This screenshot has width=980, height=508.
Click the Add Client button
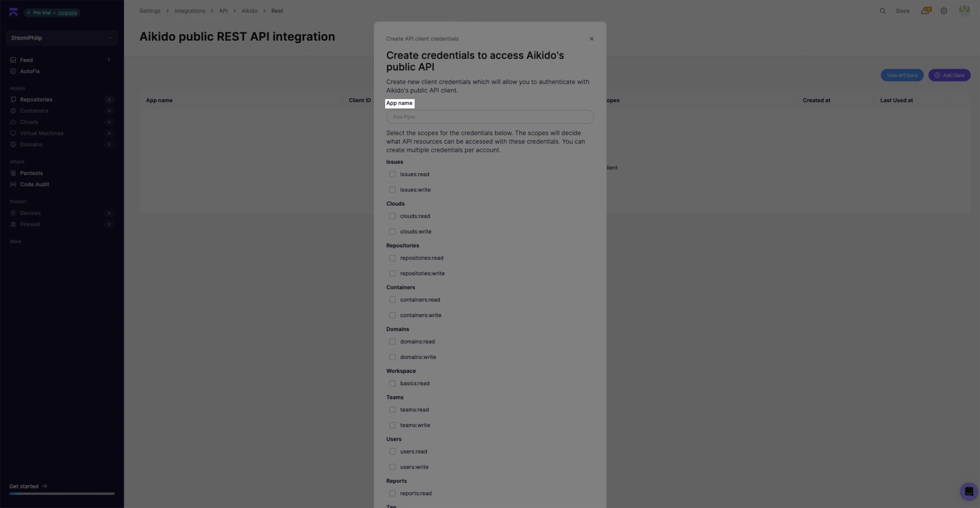click(949, 76)
